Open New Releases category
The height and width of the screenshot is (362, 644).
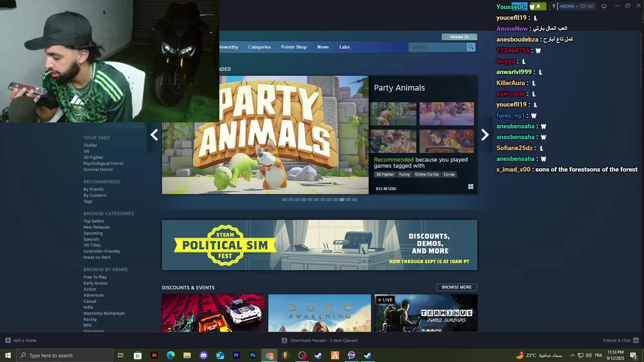[x=97, y=227]
